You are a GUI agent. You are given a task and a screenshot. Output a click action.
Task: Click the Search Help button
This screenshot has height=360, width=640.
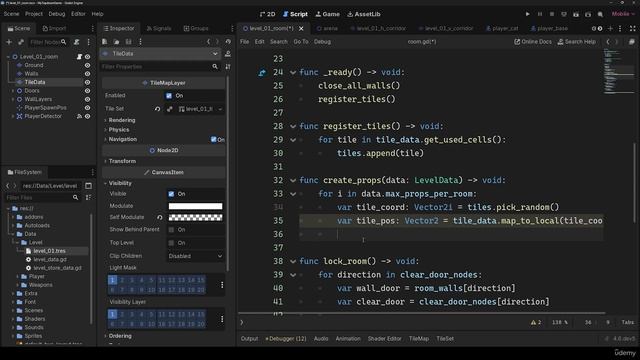pyautogui.click(x=577, y=42)
